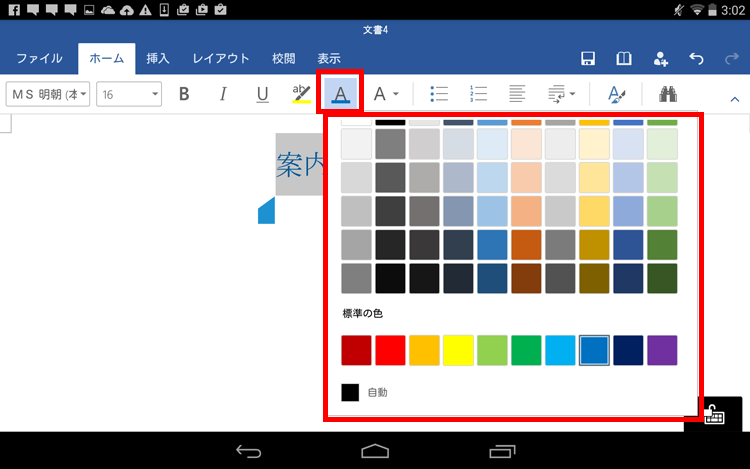Open the MS 明朝 font name dropdown
This screenshot has width=750, height=469.
(48, 94)
